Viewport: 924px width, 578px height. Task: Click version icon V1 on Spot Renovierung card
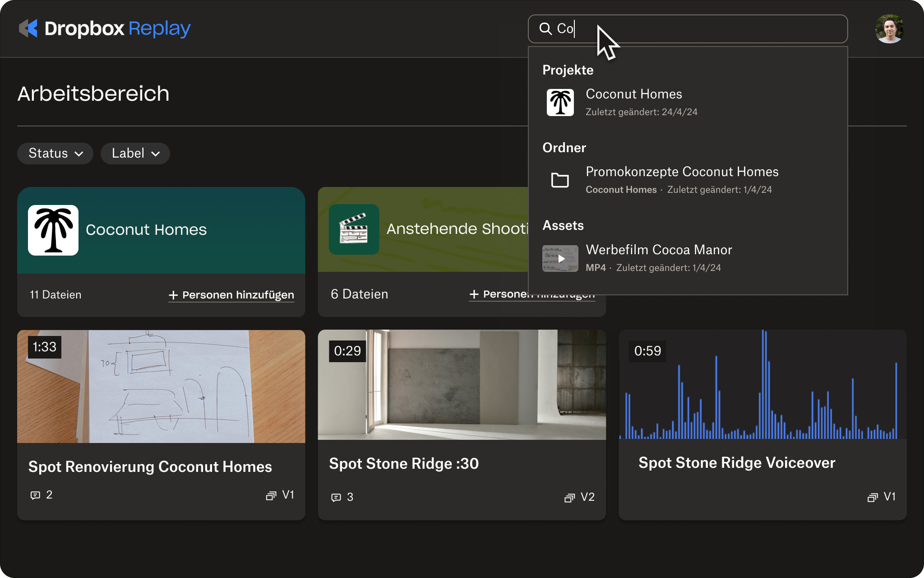coord(271,496)
